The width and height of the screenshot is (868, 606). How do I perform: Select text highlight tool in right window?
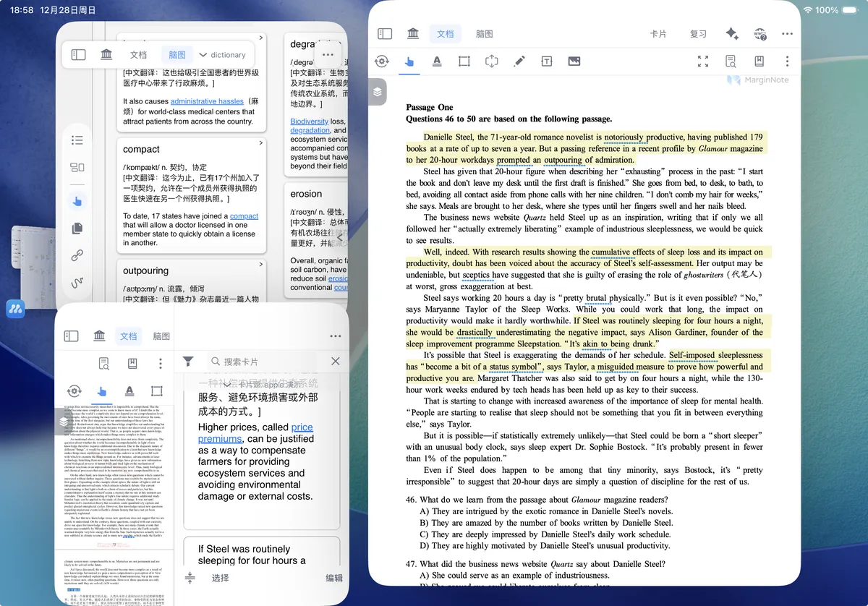pos(437,61)
